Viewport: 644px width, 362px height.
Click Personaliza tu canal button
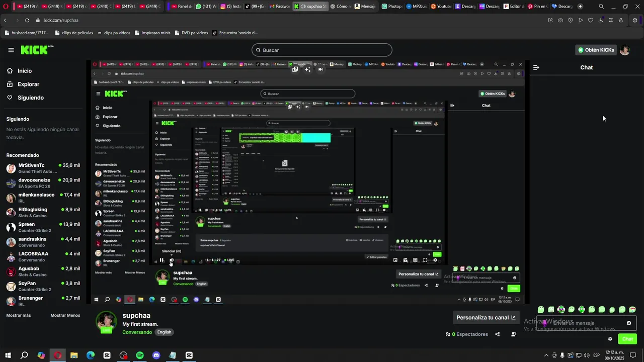pos(486,318)
